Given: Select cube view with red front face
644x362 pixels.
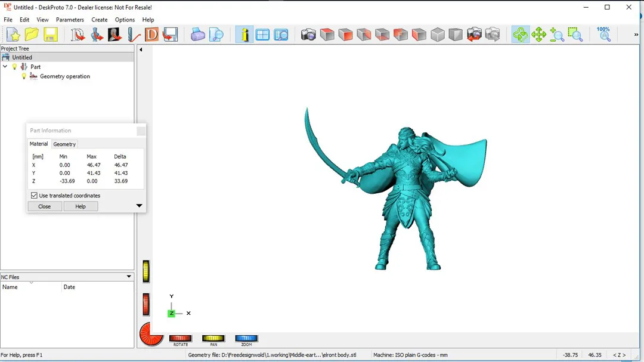Looking at the screenshot, I should coord(345,35).
